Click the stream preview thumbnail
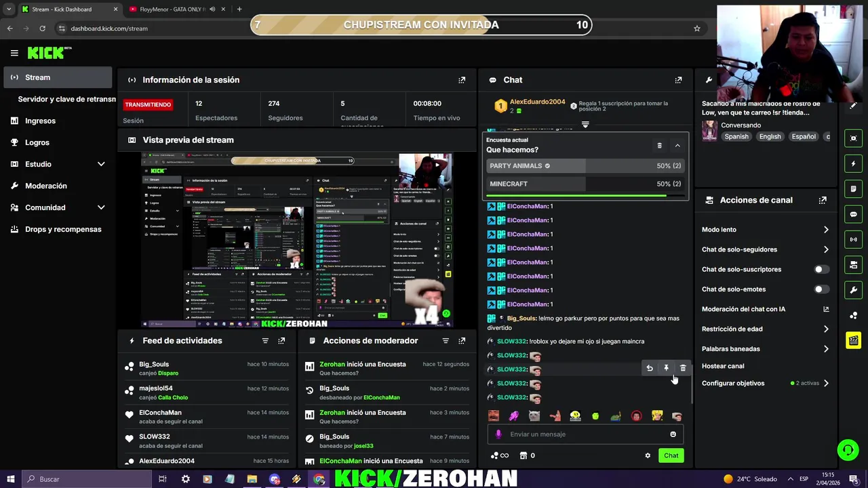 click(x=297, y=241)
